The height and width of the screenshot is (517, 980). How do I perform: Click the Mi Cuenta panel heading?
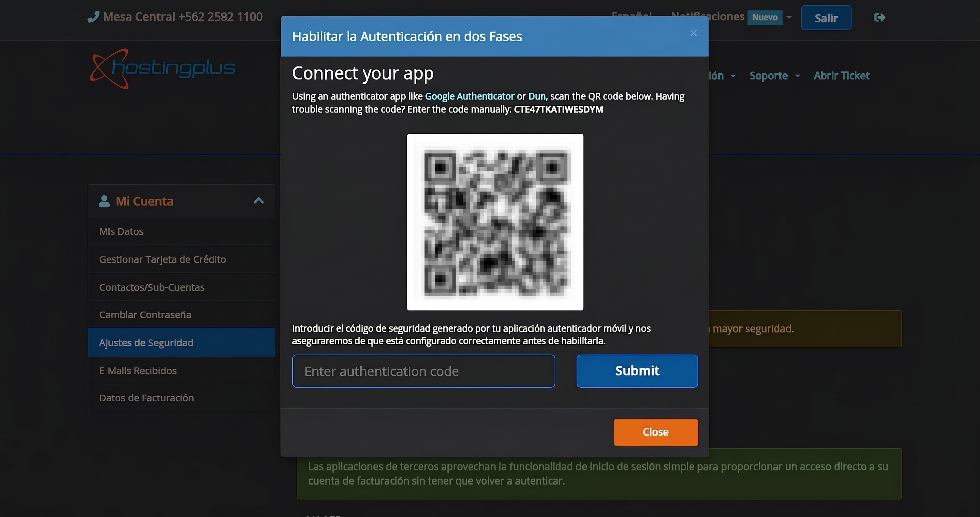(145, 201)
